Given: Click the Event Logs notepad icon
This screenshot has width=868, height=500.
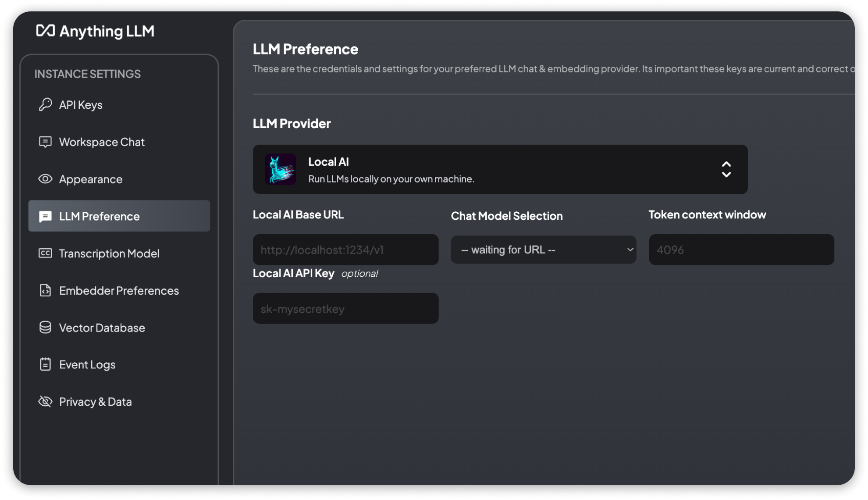Looking at the screenshot, I should click(x=45, y=364).
